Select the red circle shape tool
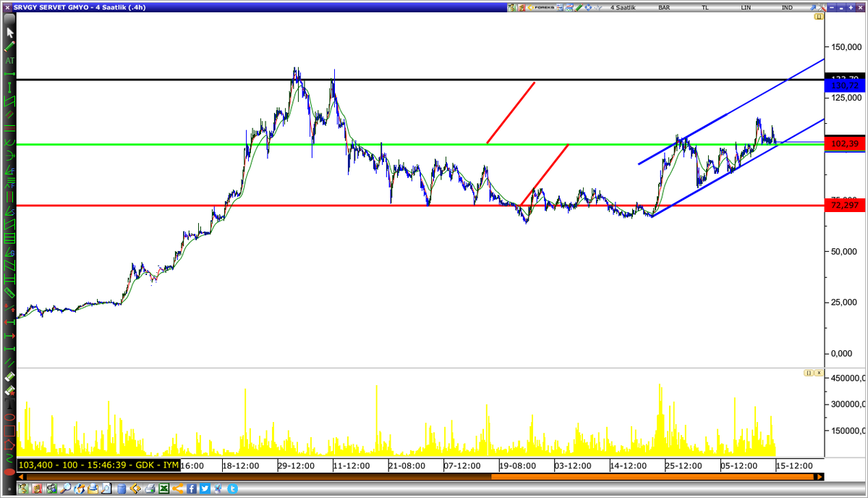Screen dimensions: 868x498 pyautogui.click(x=9, y=418)
